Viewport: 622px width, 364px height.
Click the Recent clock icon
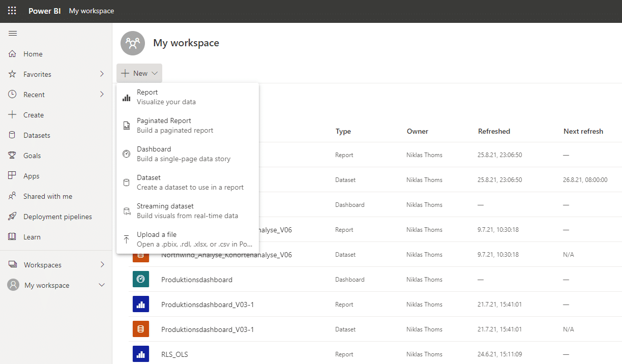[13, 95]
